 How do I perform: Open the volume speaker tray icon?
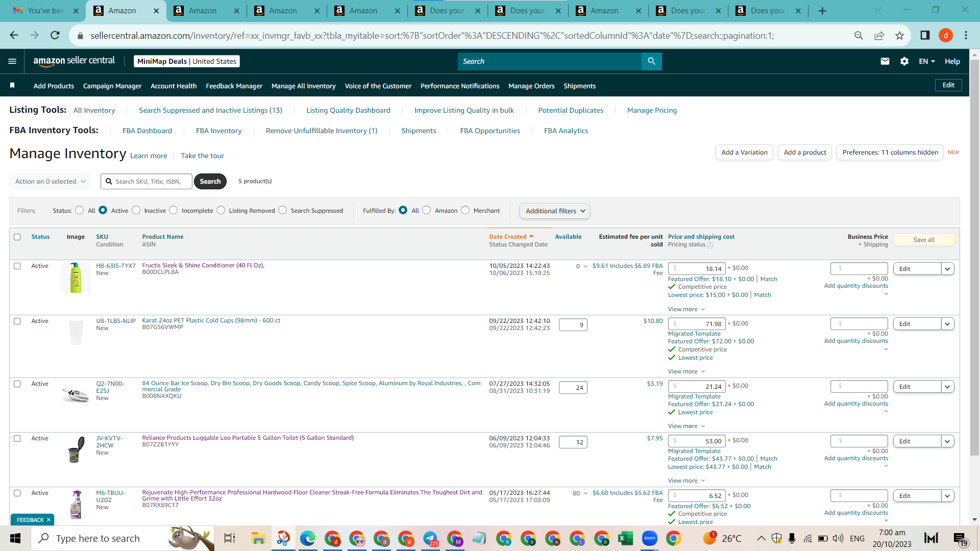click(x=838, y=538)
